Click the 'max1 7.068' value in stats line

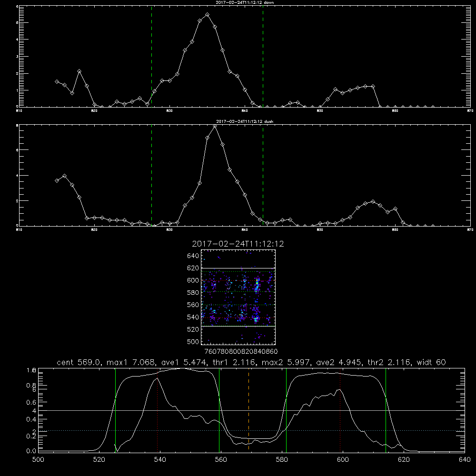132,362
